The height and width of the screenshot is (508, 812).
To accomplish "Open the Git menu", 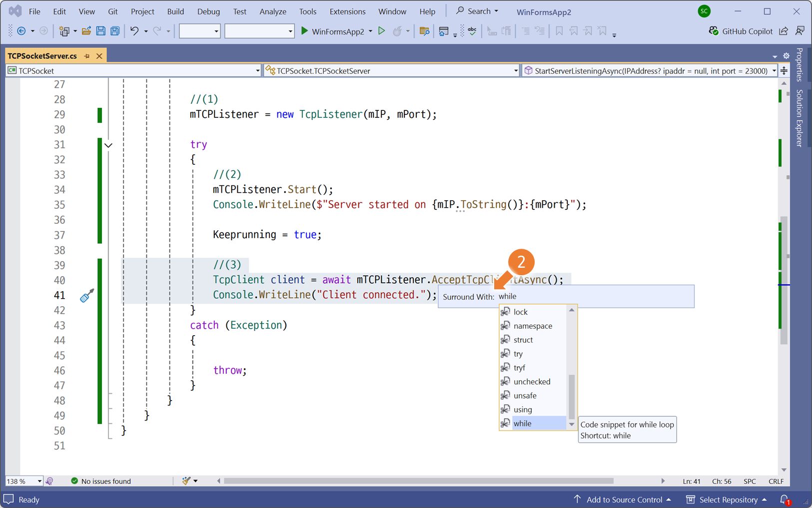I will tap(113, 11).
